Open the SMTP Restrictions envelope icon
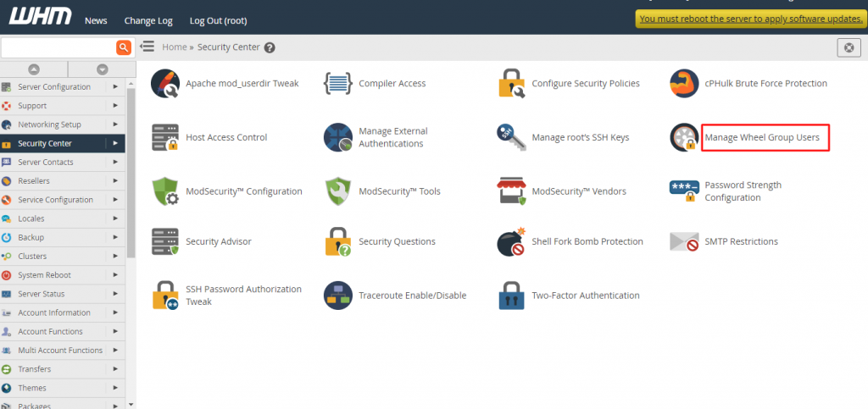868x409 pixels. click(684, 242)
